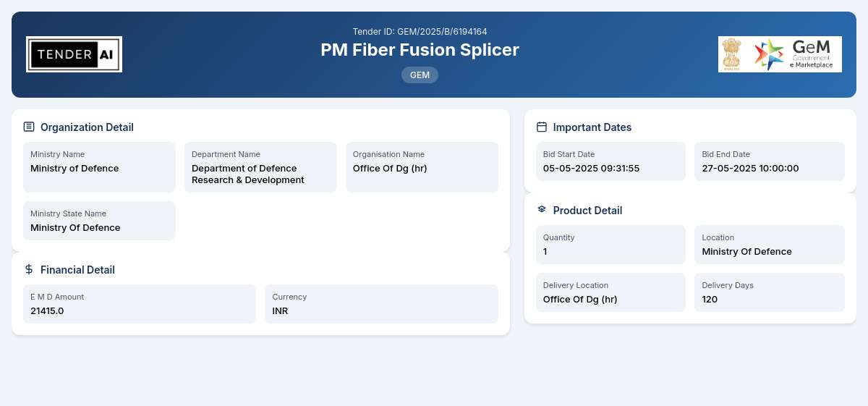Click the Tender ID GEM/2025/B/6194164 text
The width and height of the screenshot is (868, 406).
coord(420,32)
